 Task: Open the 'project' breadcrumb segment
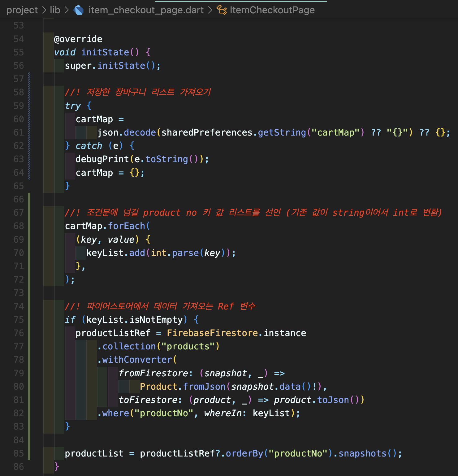(x=22, y=10)
